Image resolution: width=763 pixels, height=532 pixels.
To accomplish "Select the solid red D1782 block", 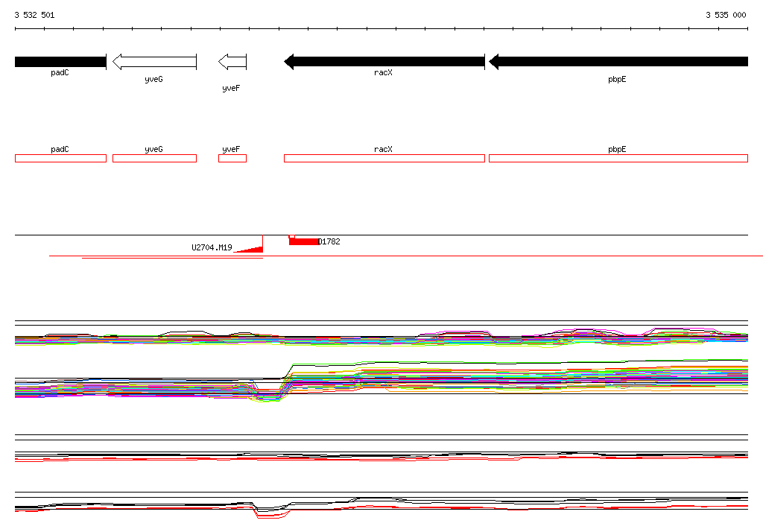I will pyautogui.click(x=303, y=241).
